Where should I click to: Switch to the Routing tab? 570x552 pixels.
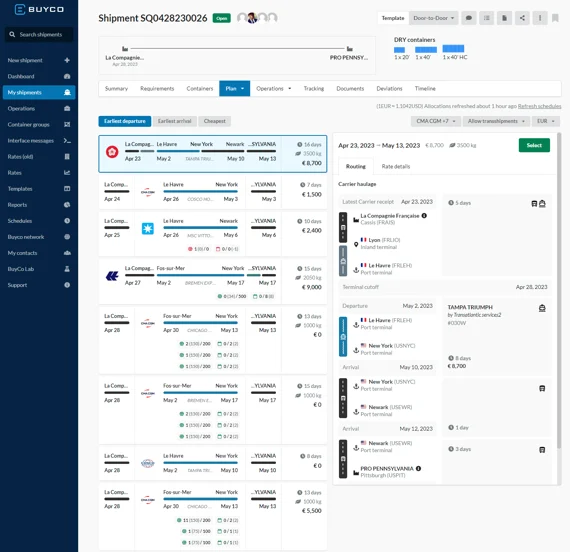356,167
